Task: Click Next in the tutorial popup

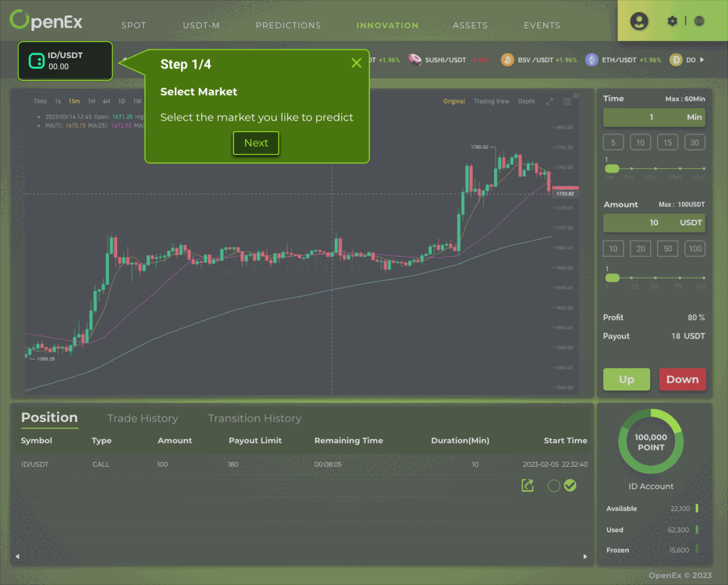Action: [256, 143]
